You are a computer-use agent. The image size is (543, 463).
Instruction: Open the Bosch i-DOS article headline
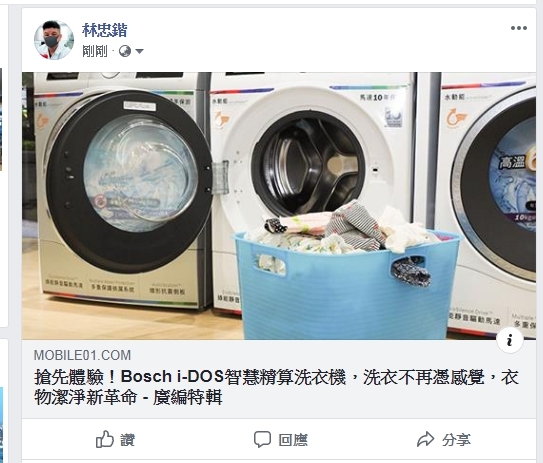(276, 387)
